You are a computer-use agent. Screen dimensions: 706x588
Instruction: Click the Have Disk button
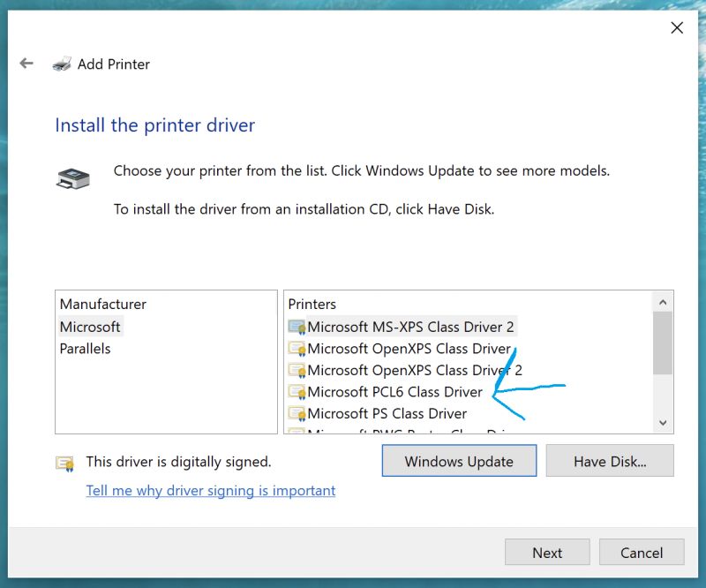pos(610,461)
